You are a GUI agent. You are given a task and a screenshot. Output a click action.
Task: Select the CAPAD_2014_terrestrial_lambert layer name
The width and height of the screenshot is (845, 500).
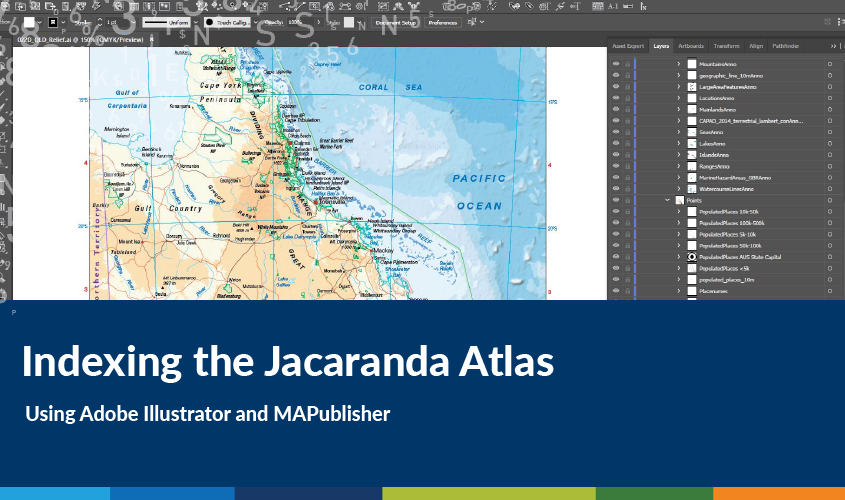(751, 121)
